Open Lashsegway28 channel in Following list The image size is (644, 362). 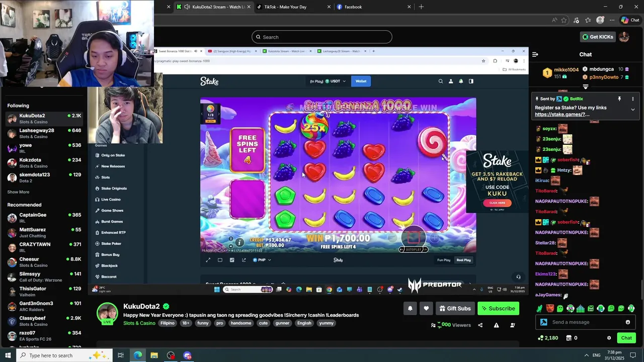(x=44, y=133)
